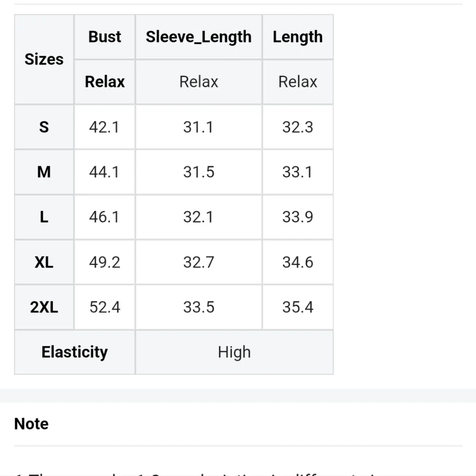Click the Sleeve_Length column header
This screenshot has width=476, height=476.
[199, 37]
